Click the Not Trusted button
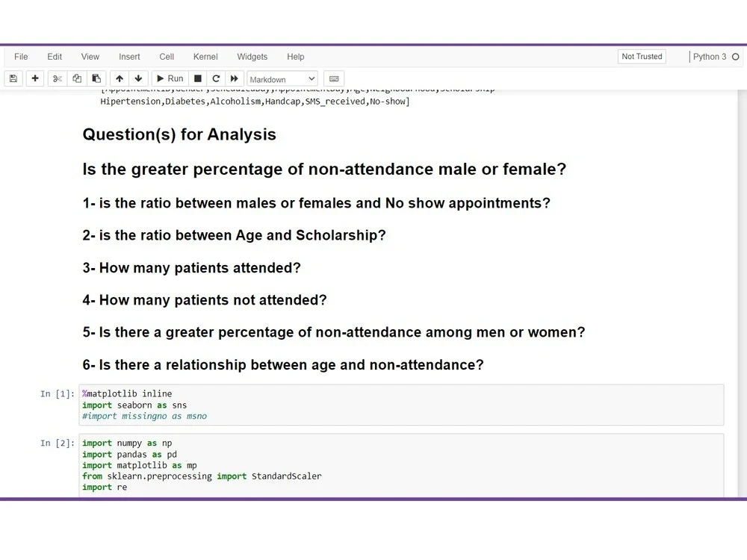This screenshot has width=747, height=560. (x=642, y=56)
